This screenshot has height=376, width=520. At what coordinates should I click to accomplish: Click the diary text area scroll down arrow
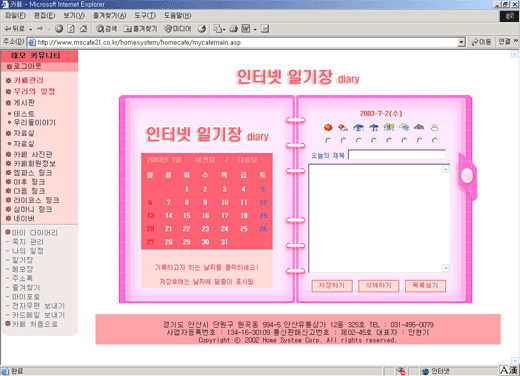pos(446,268)
